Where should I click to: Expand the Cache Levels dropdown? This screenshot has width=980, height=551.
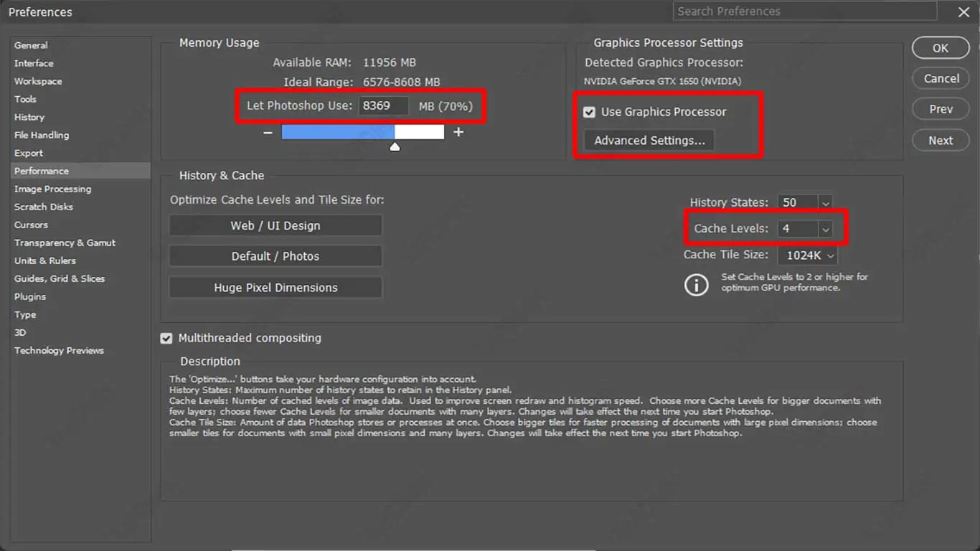(x=825, y=229)
